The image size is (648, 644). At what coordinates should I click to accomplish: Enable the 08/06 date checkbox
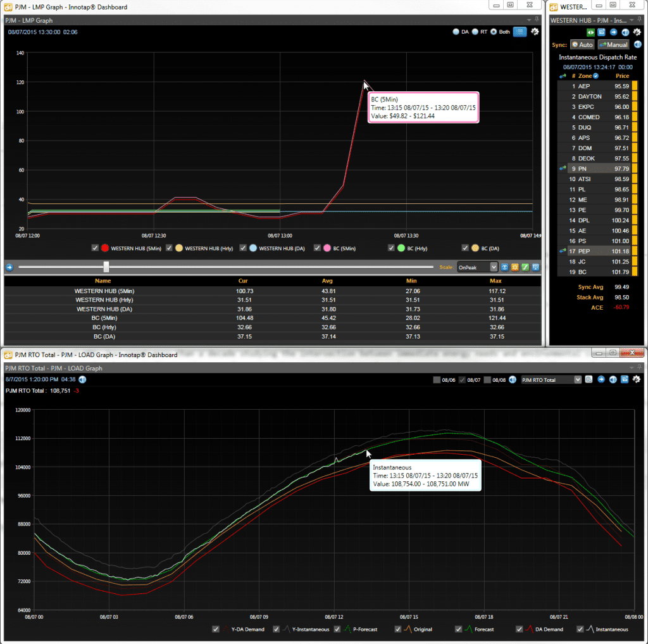[x=437, y=380]
